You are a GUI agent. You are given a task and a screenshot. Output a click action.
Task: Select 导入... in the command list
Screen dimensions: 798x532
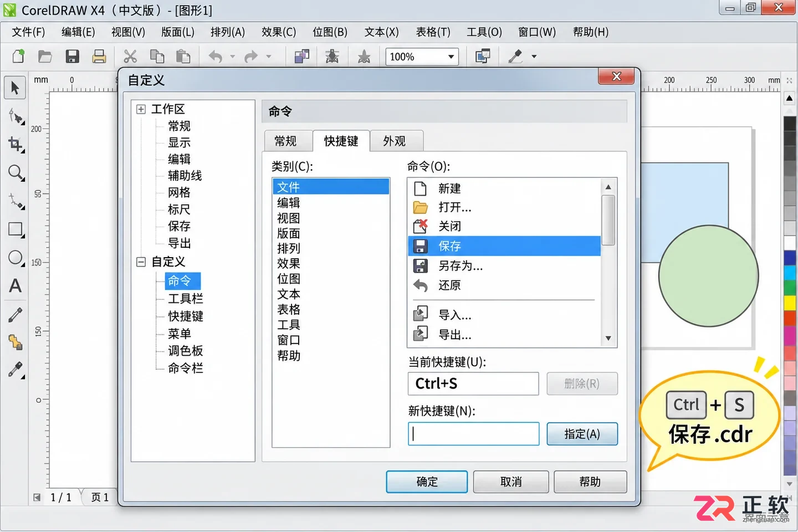coord(504,315)
